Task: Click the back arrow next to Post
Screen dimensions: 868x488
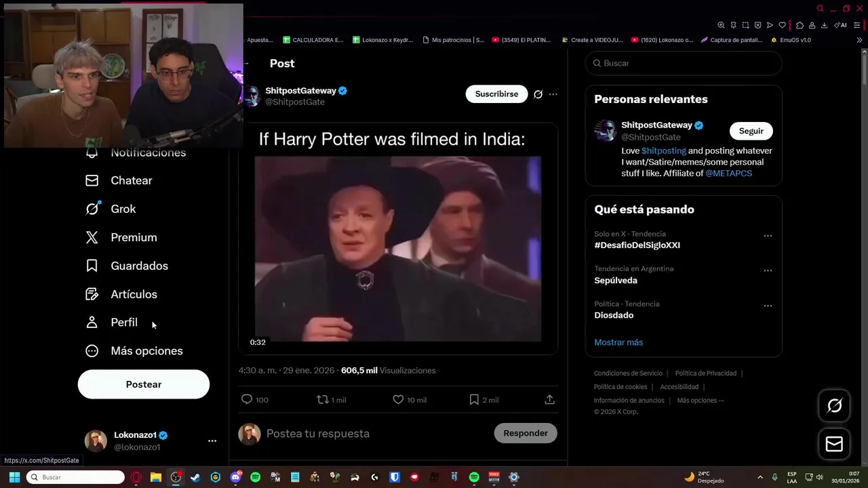Action: (x=247, y=63)
